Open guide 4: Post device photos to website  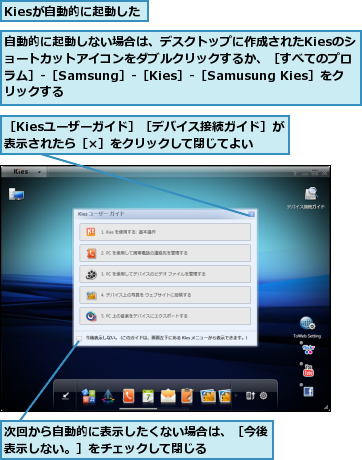165,295
